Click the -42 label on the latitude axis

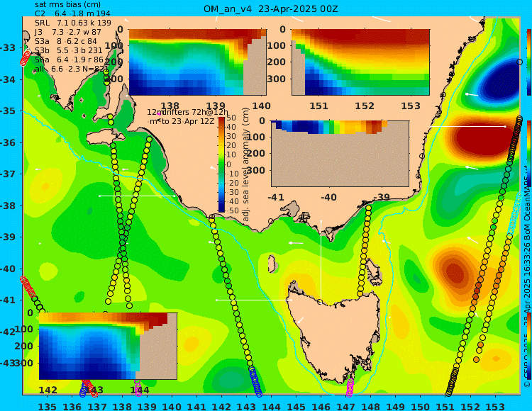coord(8,332)
